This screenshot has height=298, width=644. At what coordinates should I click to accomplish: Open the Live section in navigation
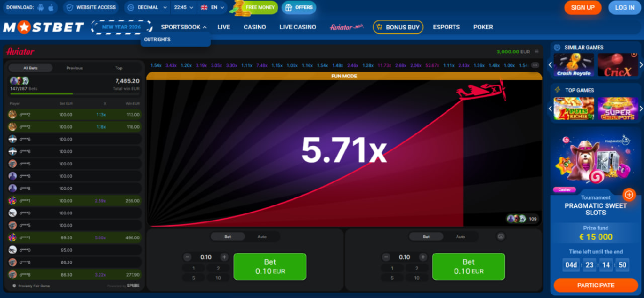224,27
